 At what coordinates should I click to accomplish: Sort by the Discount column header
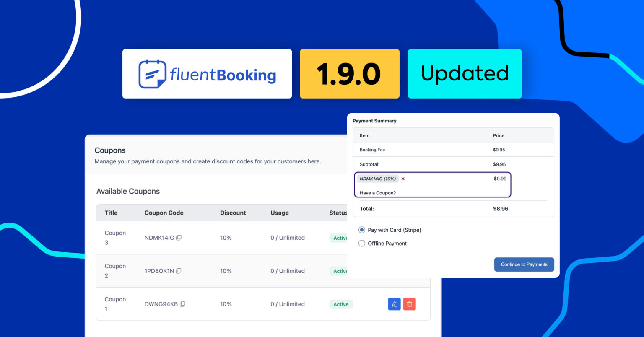(x=233, y=213)
